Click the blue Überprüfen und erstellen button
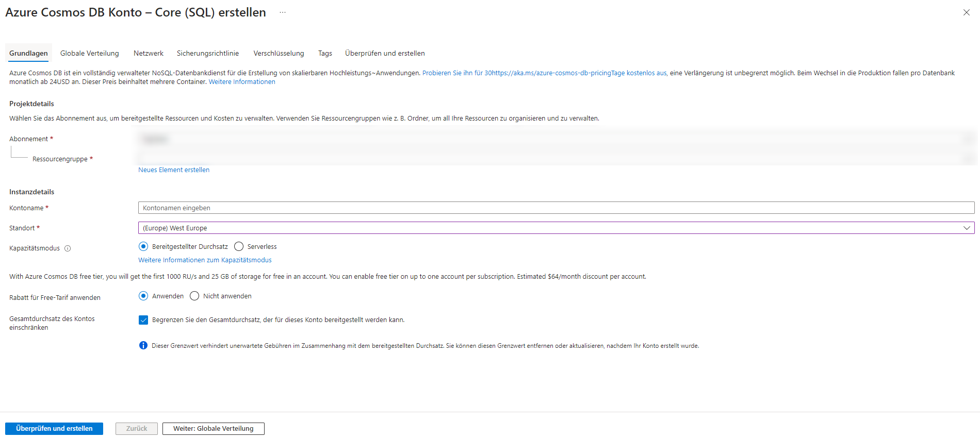Screen dimensions: 980x438 pyautogui.click(x=54, y=429)
